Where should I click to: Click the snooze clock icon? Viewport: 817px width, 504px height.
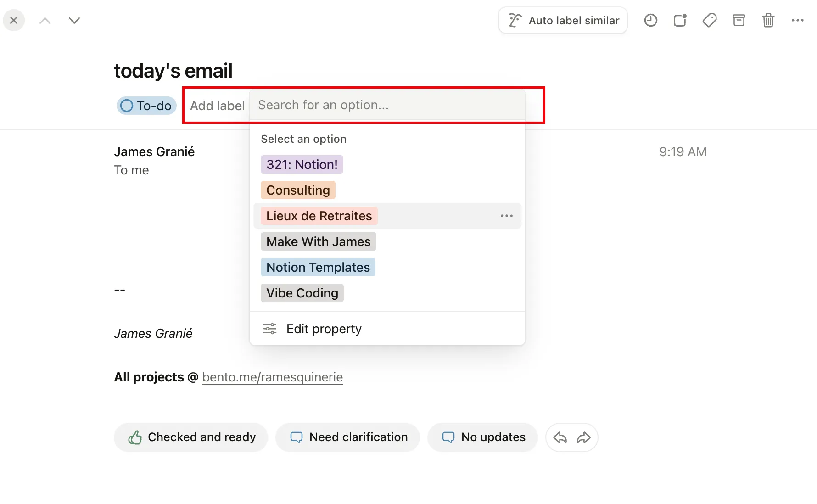[x=650, y=21]
